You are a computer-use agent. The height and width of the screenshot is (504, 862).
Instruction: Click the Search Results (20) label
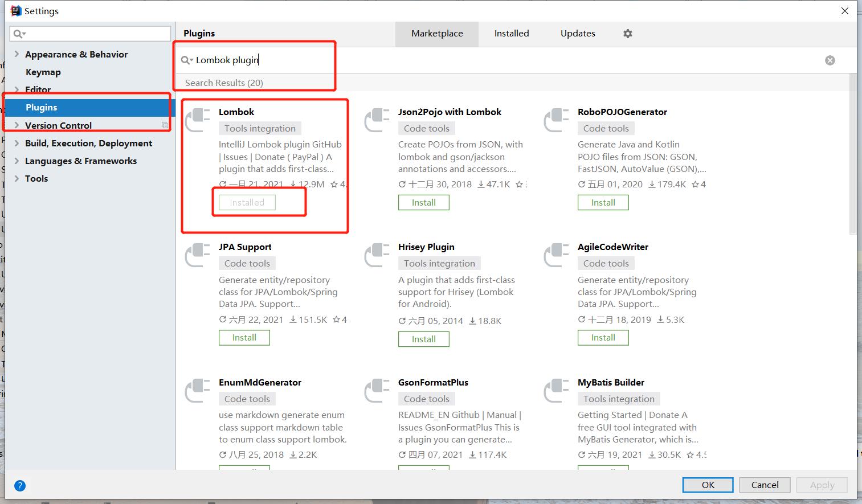click(224, 83)
